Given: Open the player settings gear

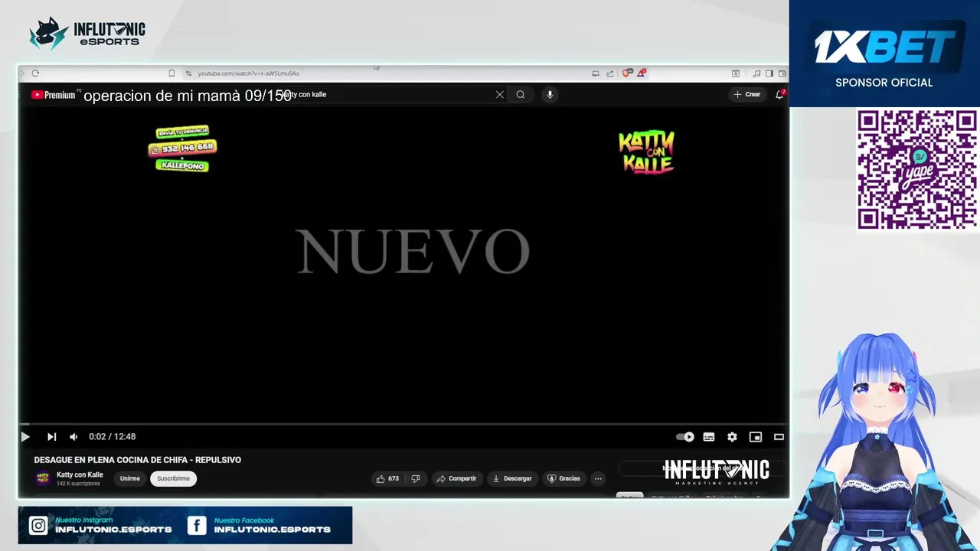Looking at the screenshot, I should coord(732,437).
